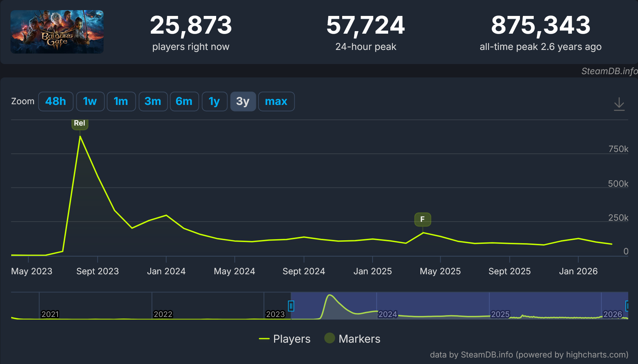
Task: Click the Jan 2024 x-axis label
Action: click(166, 271)
